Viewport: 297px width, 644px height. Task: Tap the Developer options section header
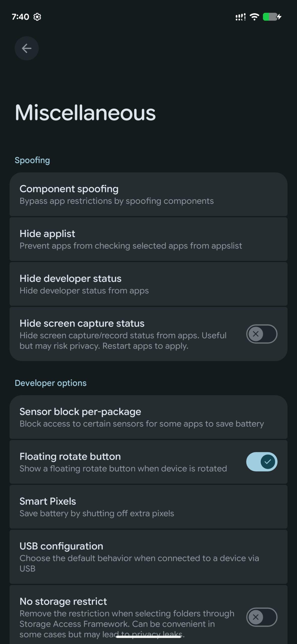pyautogui.click(x=51, y=383)
